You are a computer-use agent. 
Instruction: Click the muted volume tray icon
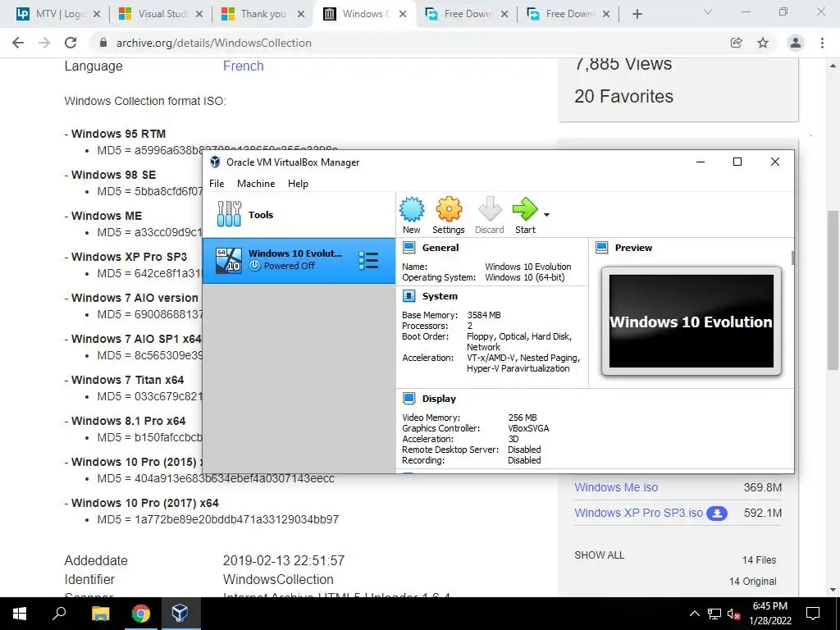tap(733, 614)
